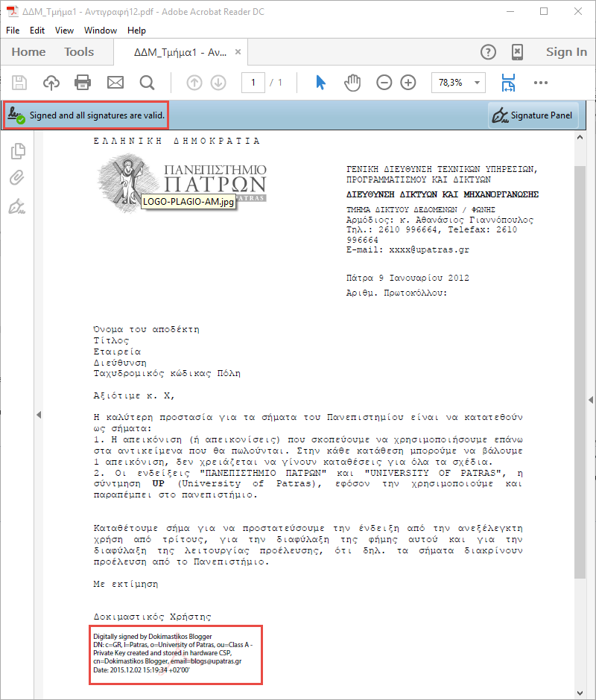Upload file to cloud icon
The image size is (596, 700).
click(x=51, y=83)
